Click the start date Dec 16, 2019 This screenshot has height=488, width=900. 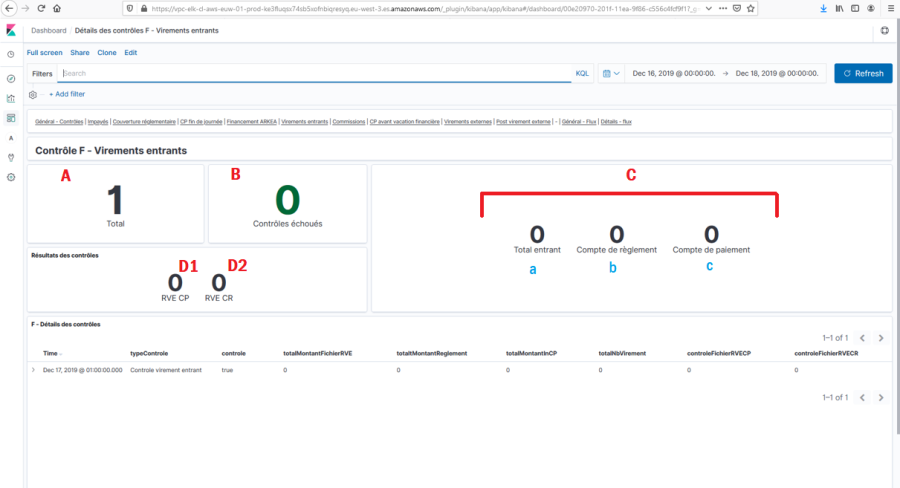pos(674,74)
